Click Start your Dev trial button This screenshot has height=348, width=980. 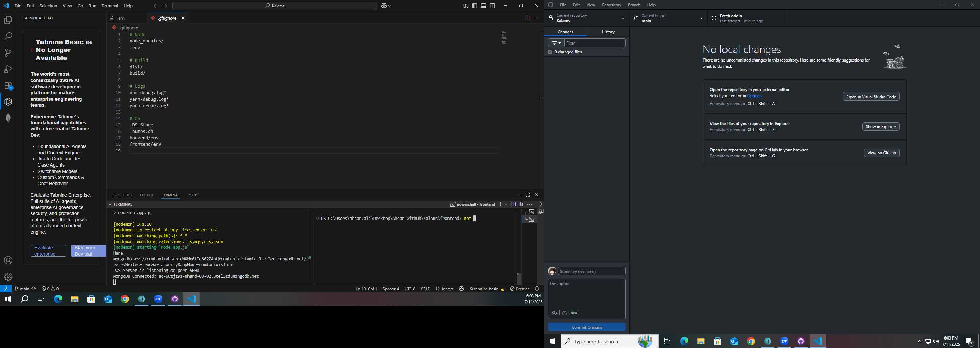(88, 251)
